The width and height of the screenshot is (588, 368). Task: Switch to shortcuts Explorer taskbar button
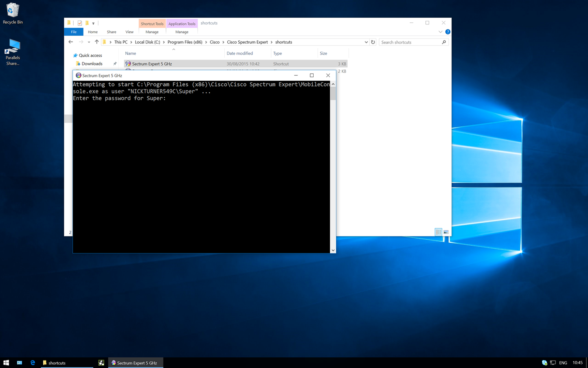(x=67, y=363)
